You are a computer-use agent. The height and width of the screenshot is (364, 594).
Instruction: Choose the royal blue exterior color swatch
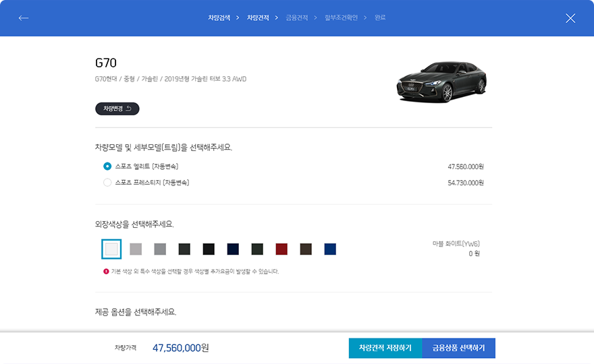tap(330, 249)
